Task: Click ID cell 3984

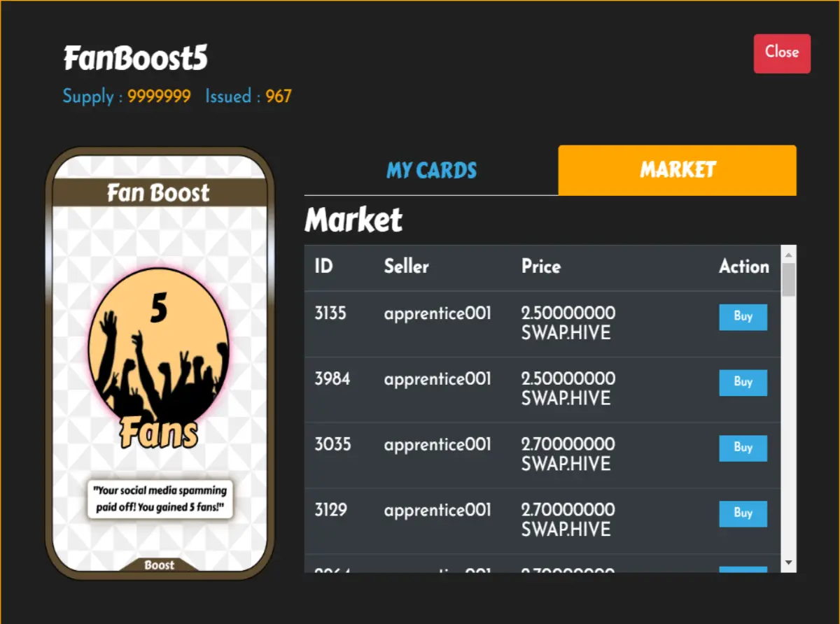Action: (x=332, y=379)
